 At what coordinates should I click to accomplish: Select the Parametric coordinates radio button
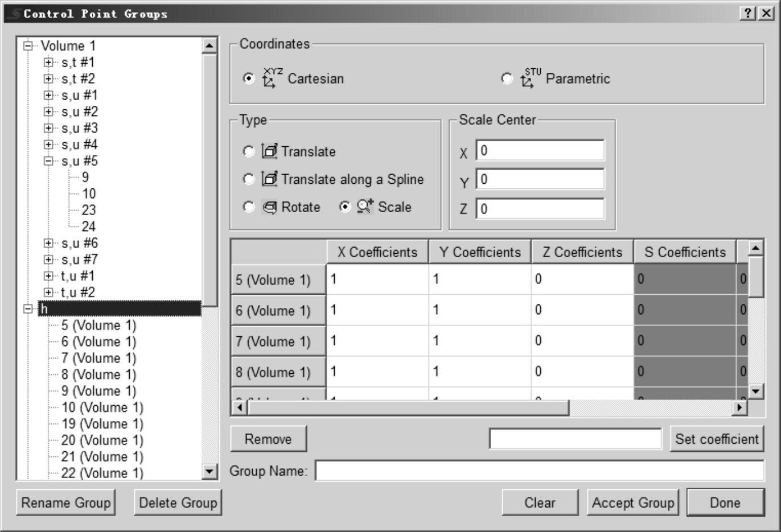(507, 79)
